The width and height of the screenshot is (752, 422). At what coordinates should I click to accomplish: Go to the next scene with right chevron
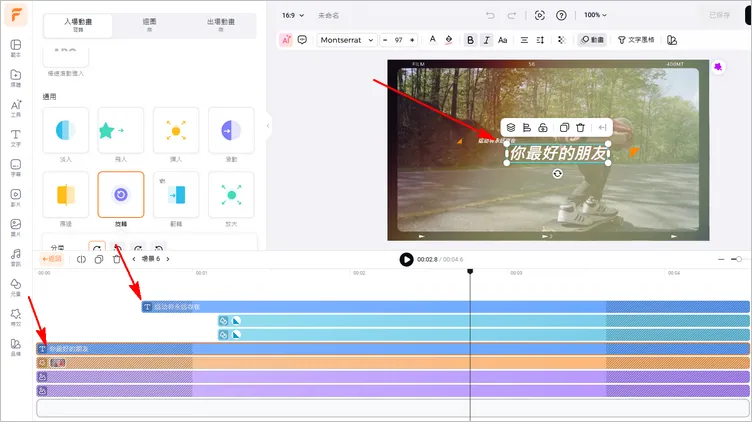[x=168, y=259]
